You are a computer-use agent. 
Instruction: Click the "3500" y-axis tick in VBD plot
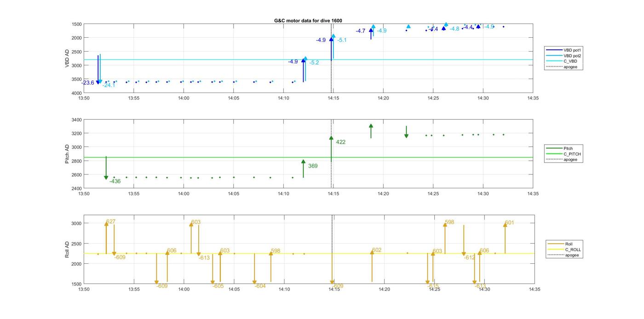click(x=76, y=79)
